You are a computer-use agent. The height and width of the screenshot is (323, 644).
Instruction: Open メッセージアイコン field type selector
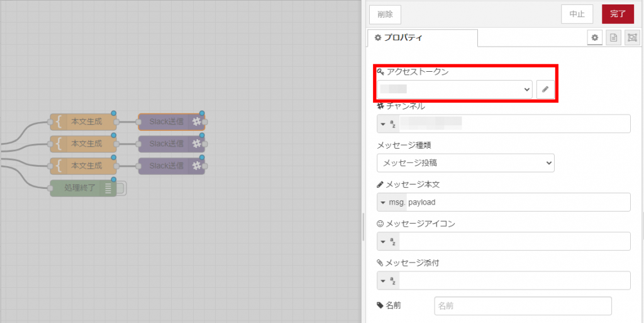tap(388, 241)
